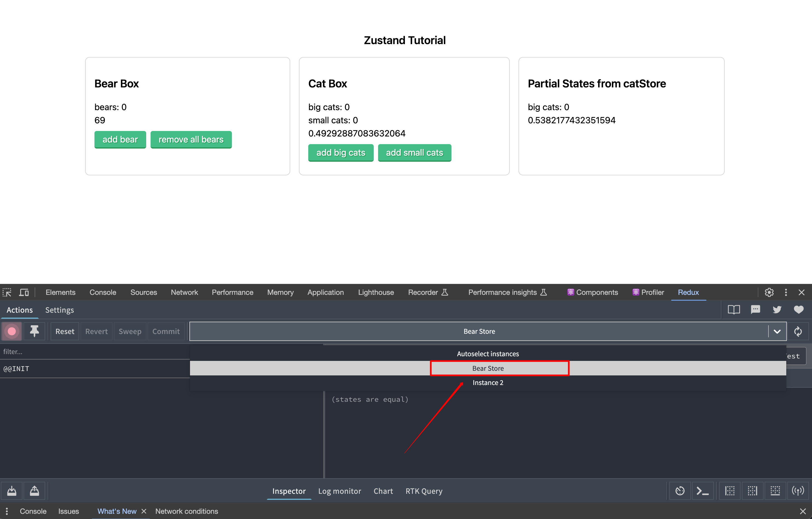Viewport: 812px width, 519px height.
Task: Expand the instance selector chevron arrow
Action: (777, 331)
